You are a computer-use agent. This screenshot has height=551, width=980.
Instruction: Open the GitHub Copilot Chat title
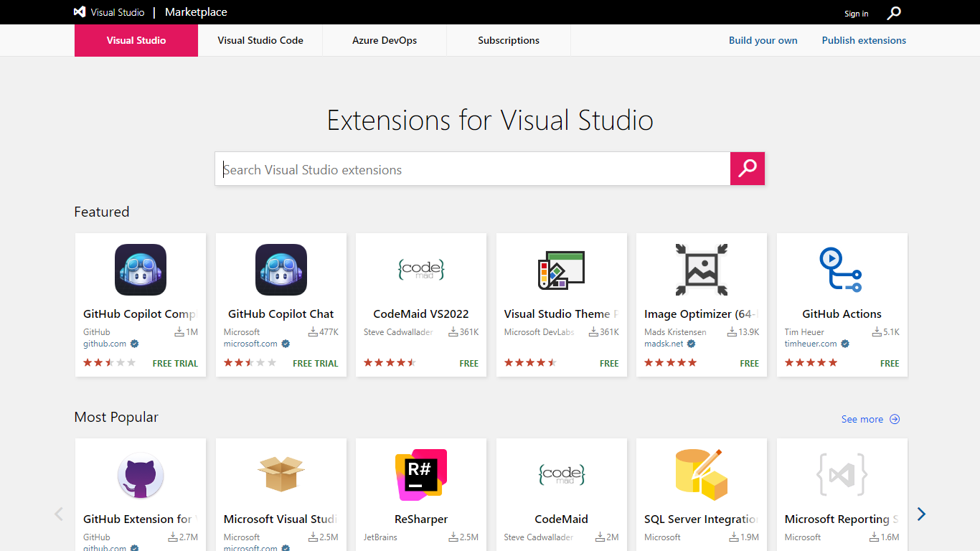pos(281,314)
